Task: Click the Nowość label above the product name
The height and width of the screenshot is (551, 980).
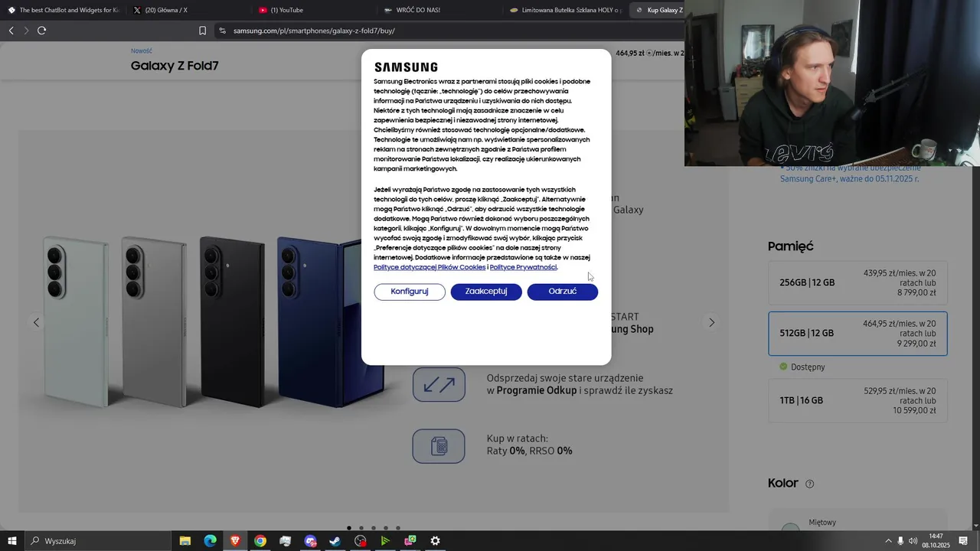Action: click(142, 51)
